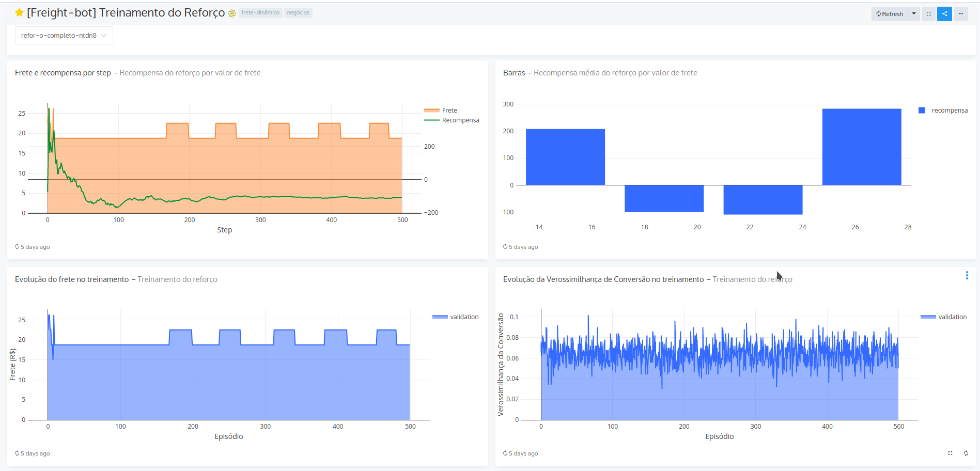Click the Refresh dashboard button
980x471 pixels.
(890, 14)
